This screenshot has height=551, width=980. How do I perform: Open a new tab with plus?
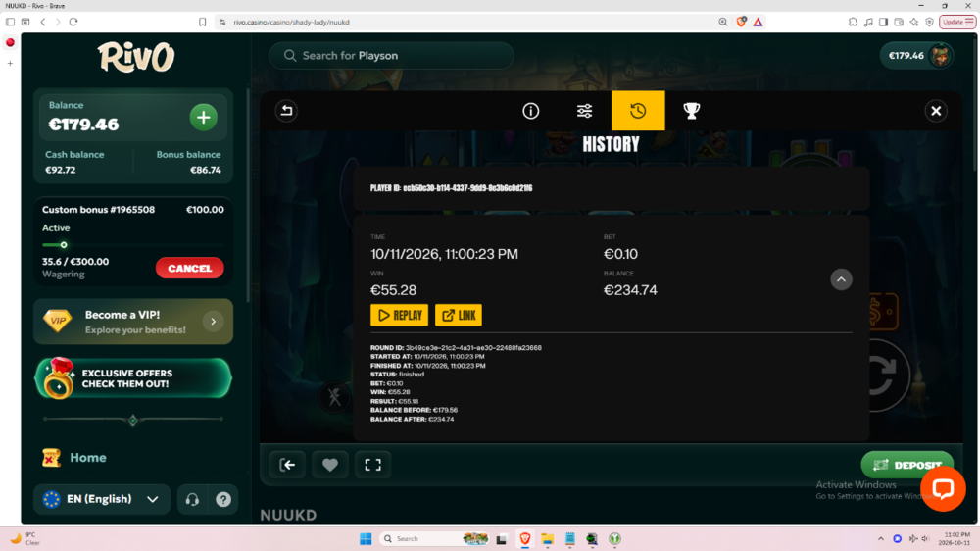10,63
